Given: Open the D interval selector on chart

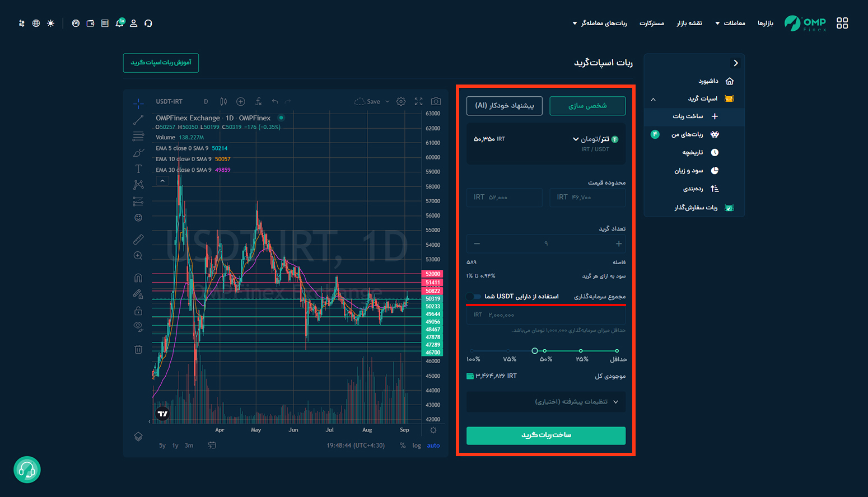Looking at the screenshot, I should (x=206, y=101).
